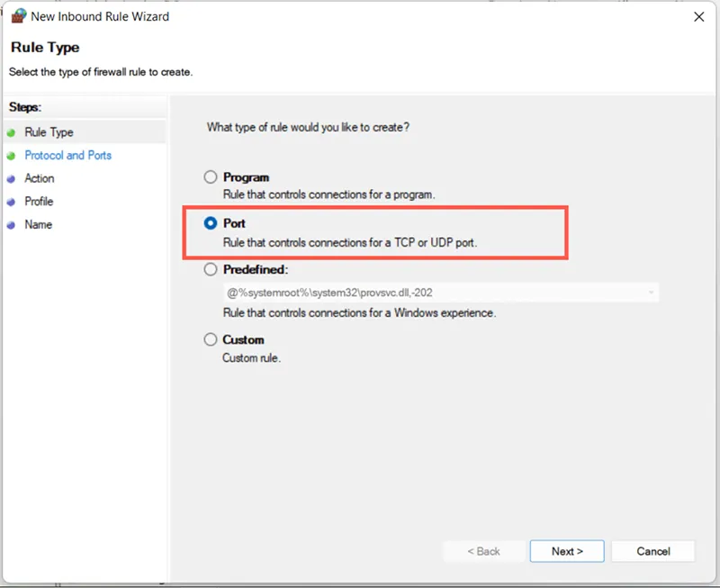Open the Protocol and Ports step

point(68,156)
